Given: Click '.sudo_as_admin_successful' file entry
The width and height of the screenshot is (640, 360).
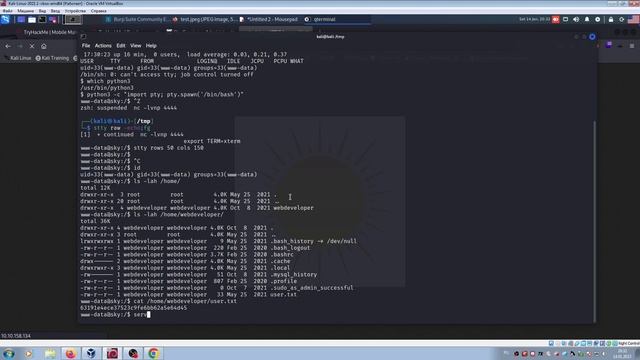Looking at the screenshot, I should point(312,288).
